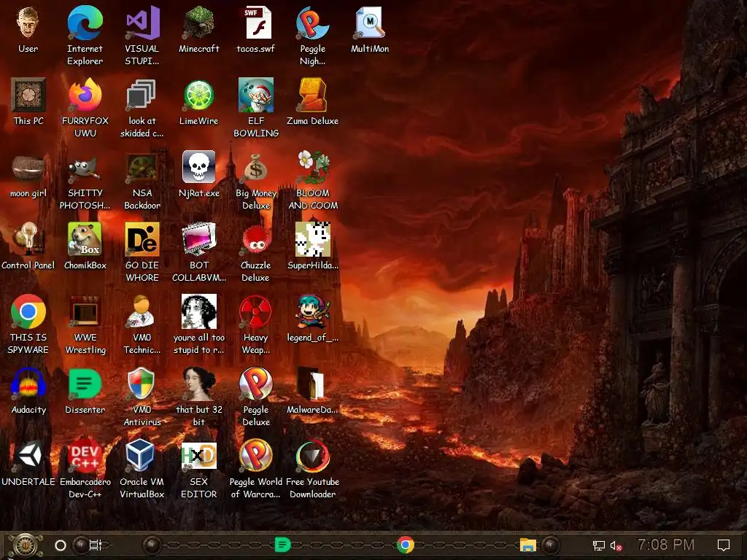Select the 'look at skidded c...' icon
This screenshot has width=747, height=560.
tap(142, 96)
